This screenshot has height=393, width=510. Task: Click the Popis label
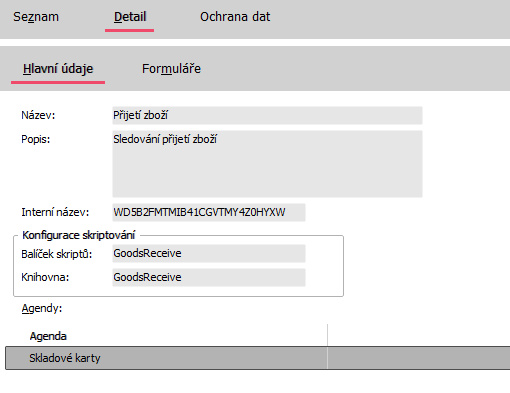tap(35, 139)
